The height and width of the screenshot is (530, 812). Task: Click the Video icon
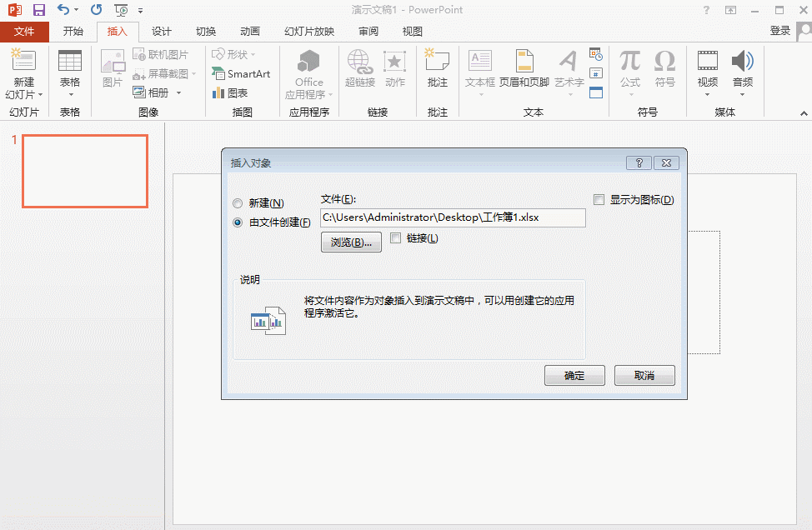coord(708,61)
